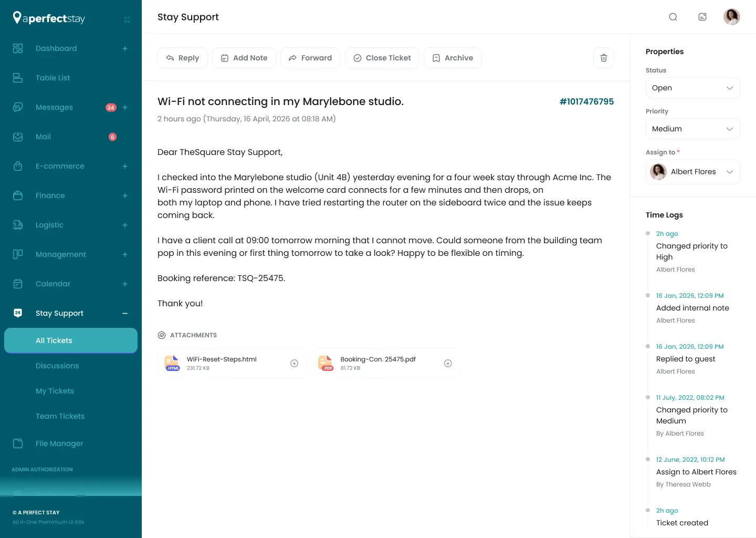
Task: Click 'Ticket created' log entry
Action: pos(682,523)
